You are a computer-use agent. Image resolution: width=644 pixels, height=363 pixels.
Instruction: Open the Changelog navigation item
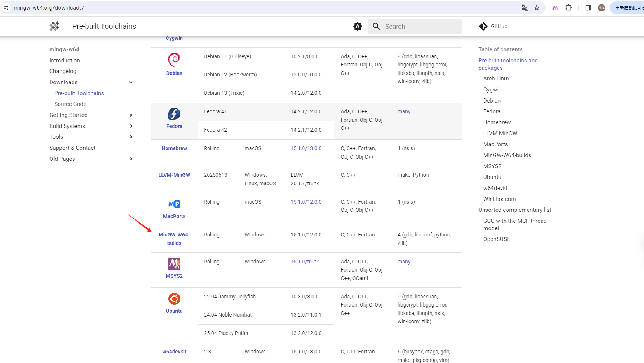pyautogui.click(x=63, y=71)
